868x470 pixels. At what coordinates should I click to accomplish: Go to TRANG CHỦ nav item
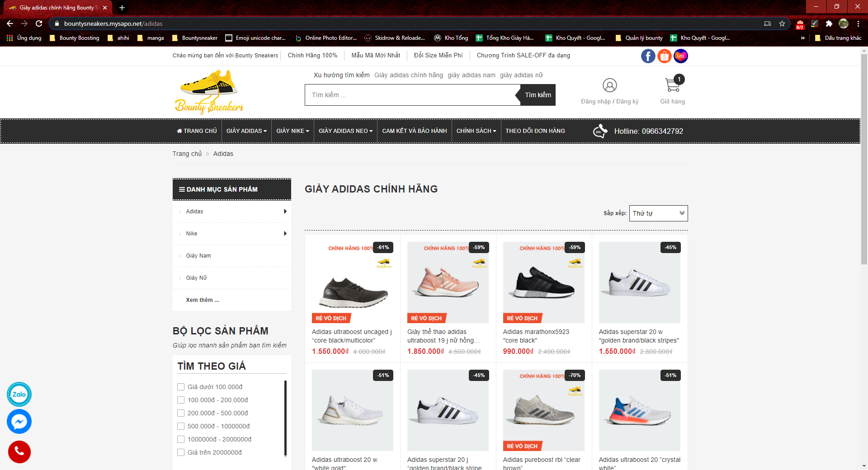point(197,131)
